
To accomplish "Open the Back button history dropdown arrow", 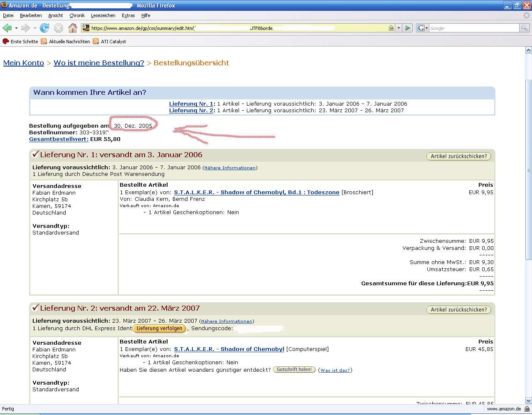I will pyautogui.click(x=16, y=28).
